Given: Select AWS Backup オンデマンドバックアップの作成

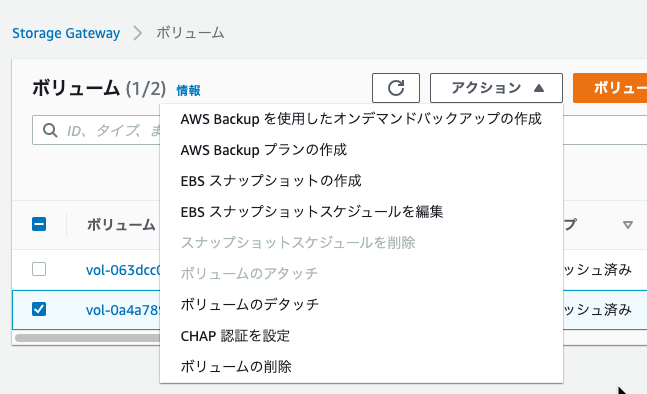Looking at the screenshot, I should tap(361, 119).
